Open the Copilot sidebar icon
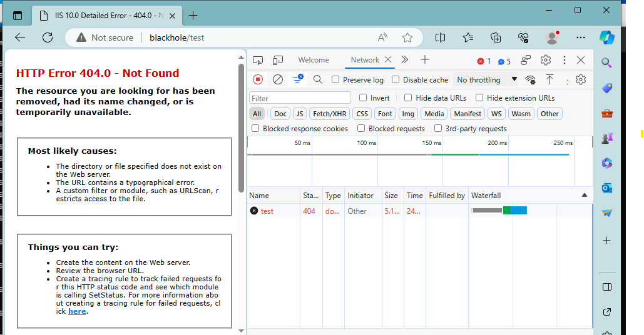Screen dimensions: 644x335 (x=606, y=37)
